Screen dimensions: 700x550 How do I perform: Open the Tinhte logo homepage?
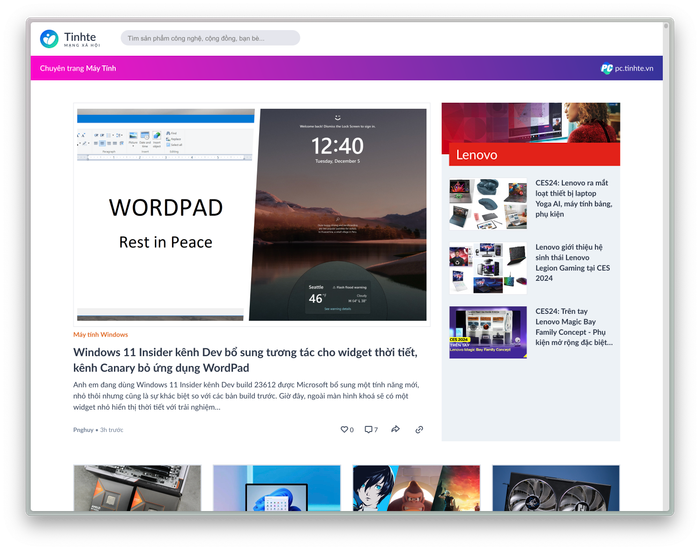pyautogui.click(x=70, y=39)
